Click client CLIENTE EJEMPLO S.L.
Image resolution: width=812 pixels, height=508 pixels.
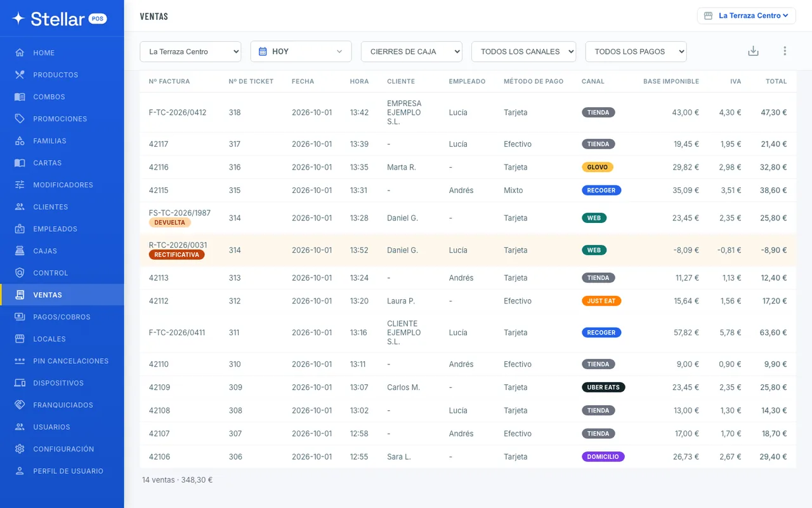tap(404, 333)
